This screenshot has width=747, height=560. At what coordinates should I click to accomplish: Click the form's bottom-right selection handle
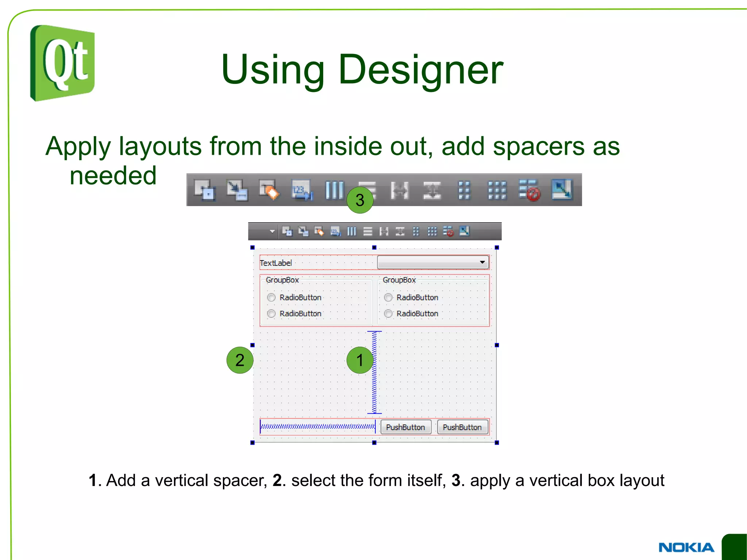(x=497, y=443)
